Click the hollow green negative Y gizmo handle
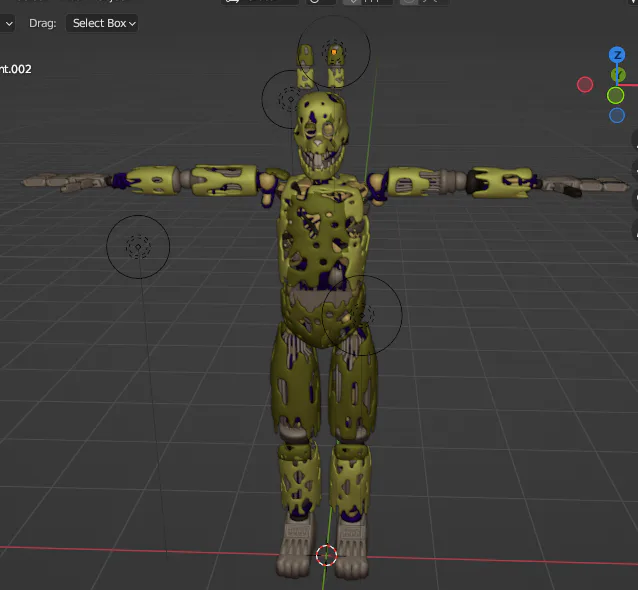The width and height of the screenshot is (638, 590). 616,96
